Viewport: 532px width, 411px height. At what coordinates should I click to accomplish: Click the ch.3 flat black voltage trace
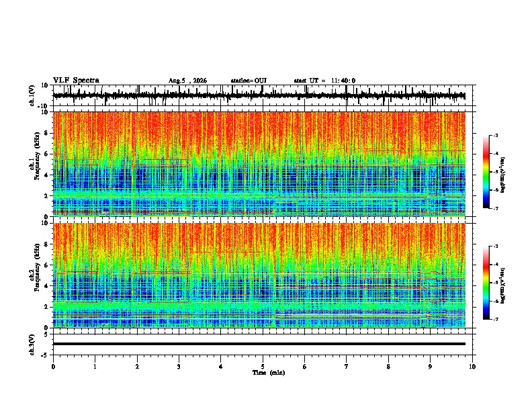click(x=259, y=344)
